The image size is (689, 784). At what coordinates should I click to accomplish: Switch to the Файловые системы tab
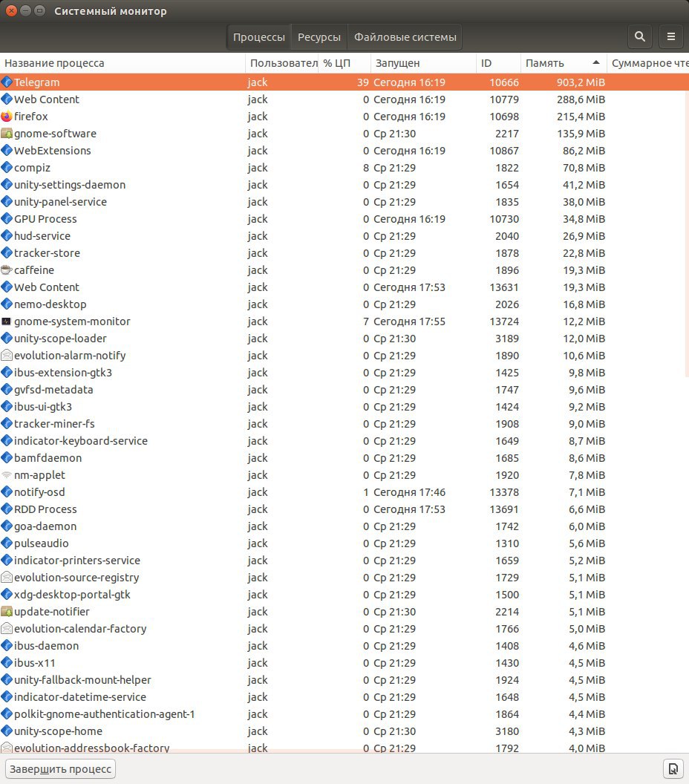(405, 37)
